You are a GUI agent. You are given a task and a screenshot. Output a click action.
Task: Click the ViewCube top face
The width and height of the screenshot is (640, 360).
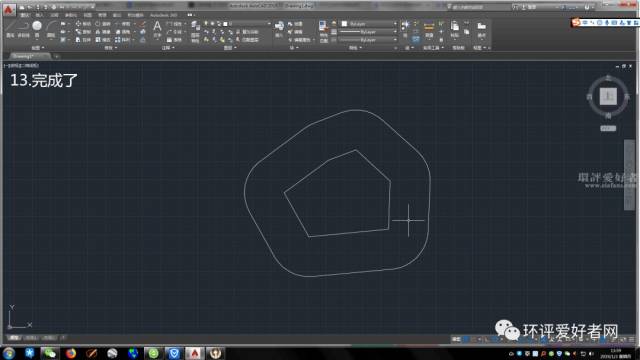tap(608, 96)
